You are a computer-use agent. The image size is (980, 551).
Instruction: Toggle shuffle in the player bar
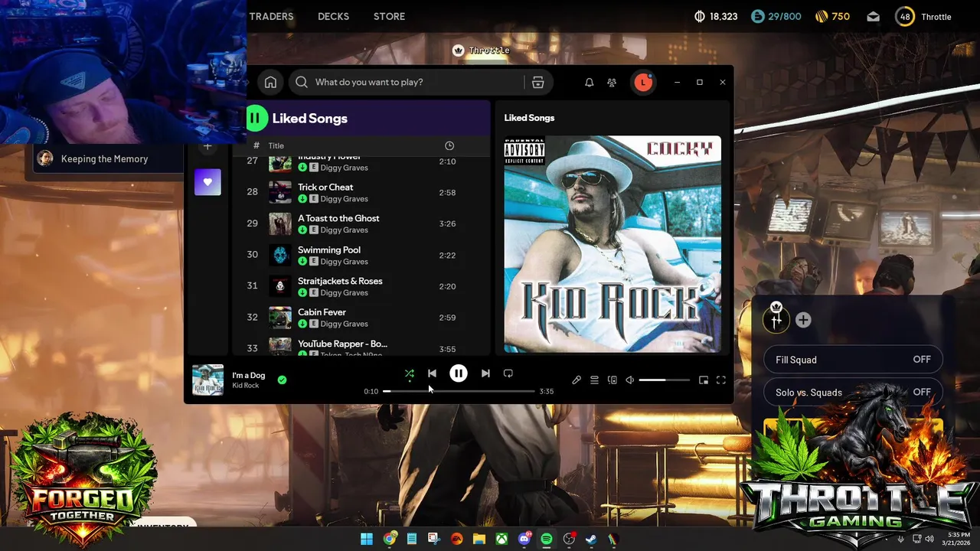pyautogui.click(x=410, y=373)
